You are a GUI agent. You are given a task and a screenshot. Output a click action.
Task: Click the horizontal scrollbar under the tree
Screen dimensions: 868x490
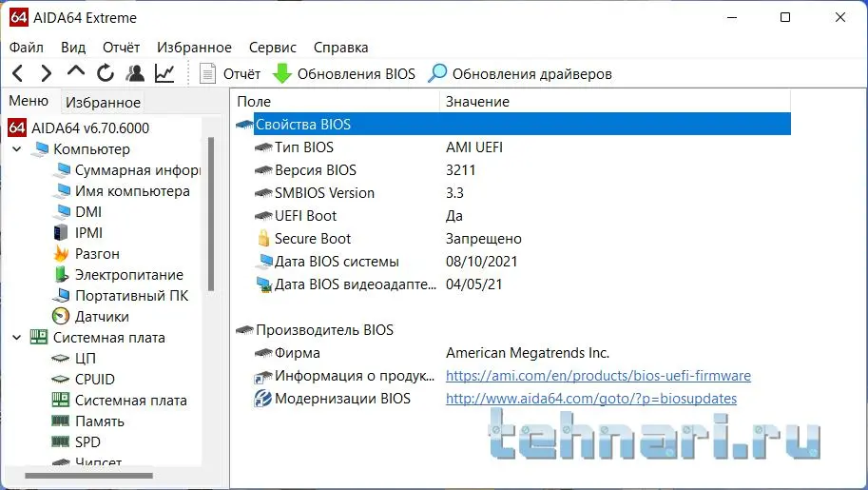click(x=88, y=476)
